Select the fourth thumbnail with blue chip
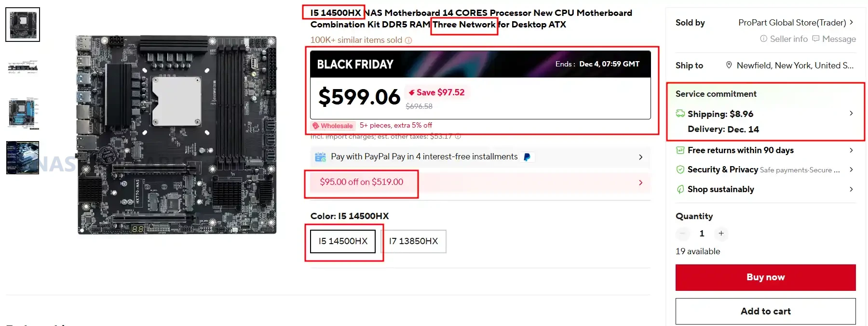 point(23,157)
